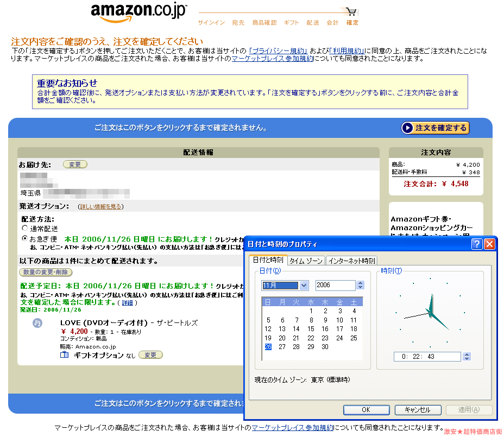504x437 pixels.
Task: Click the 注文を確定する button
Action: click(x=436, y=128)
